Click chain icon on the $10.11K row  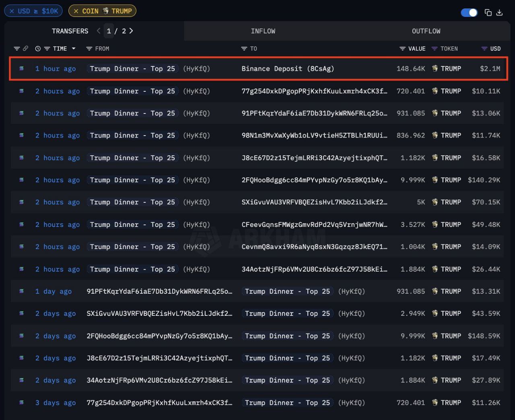21,91
